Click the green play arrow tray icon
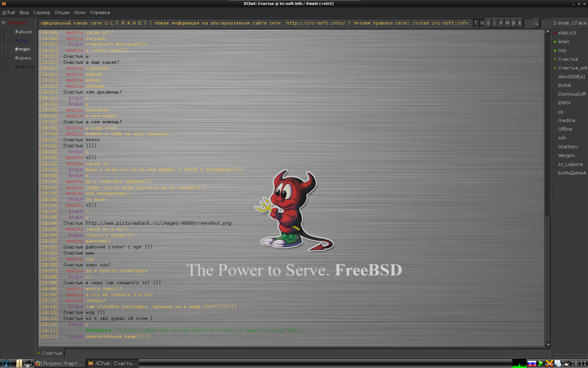The width and height of the screenshot is (588, 368). (541, 363)
